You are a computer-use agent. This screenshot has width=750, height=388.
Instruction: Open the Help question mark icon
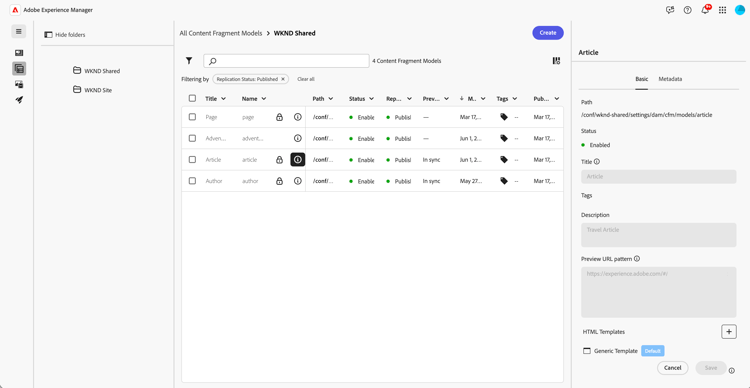pos(687,10)
